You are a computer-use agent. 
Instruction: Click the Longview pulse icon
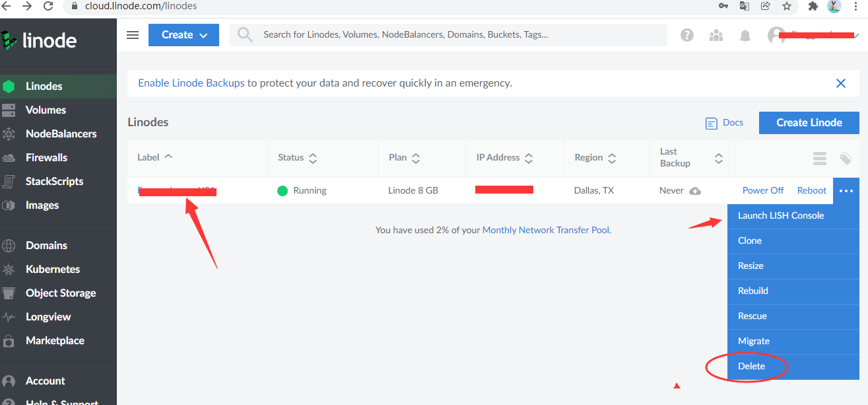[x=9, y=317]
